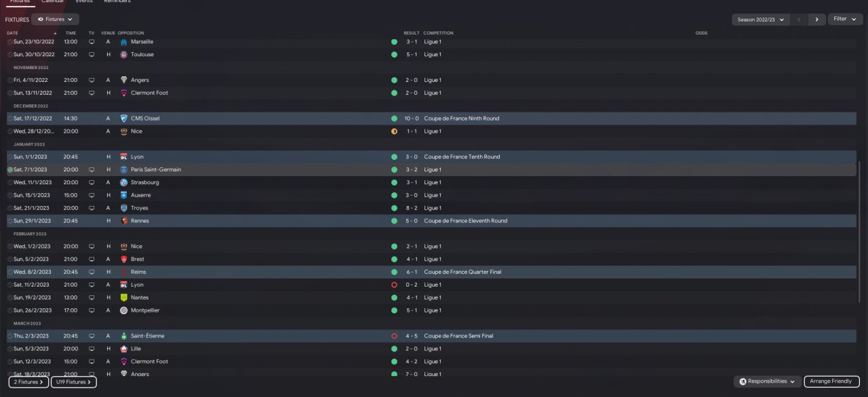Click the Saint-Étienne club badge
Screen dimensions: 868x397
(123, 336)
